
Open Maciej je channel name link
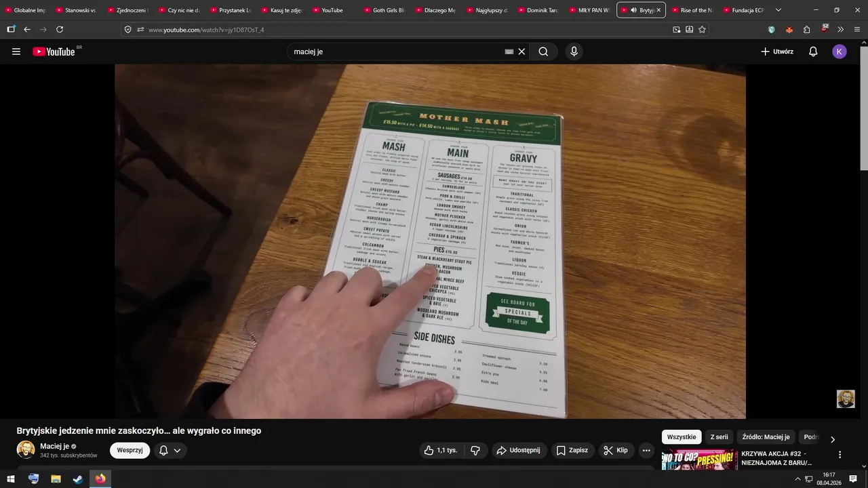[x=54, y=446]
